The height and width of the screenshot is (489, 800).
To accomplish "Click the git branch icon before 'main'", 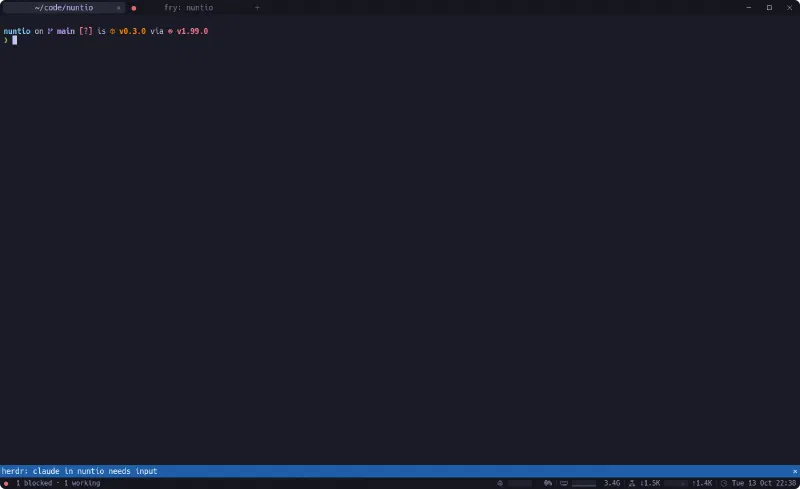I will tap(50, 31).
